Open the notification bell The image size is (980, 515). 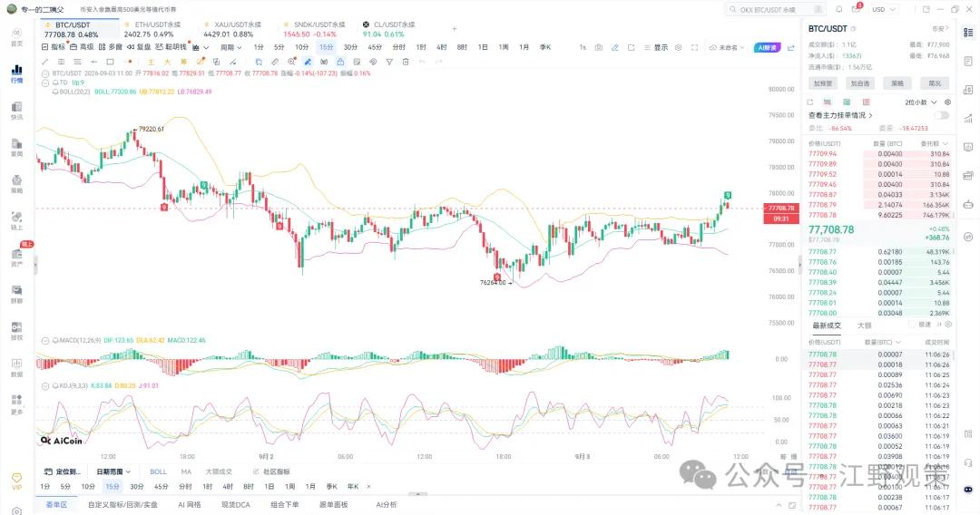coord(838,9)
